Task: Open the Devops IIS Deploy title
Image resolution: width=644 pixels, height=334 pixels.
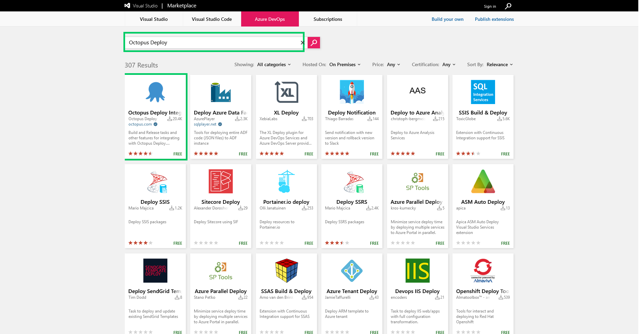Action: [x=417, y=291]
